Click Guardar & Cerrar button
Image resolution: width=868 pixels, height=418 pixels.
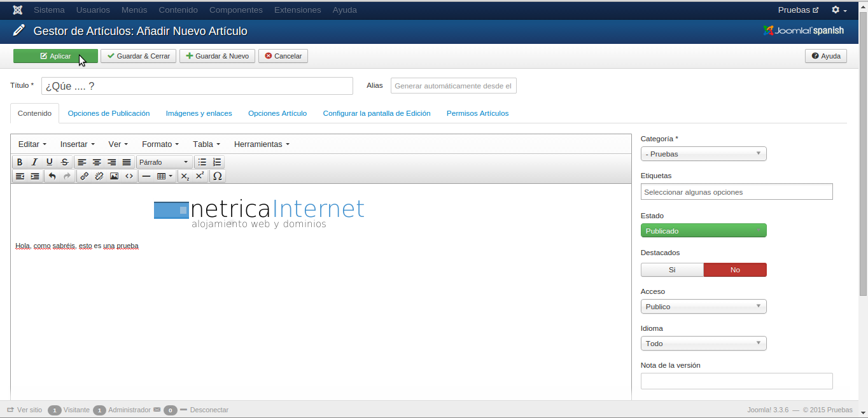click(x=138, y=56)
